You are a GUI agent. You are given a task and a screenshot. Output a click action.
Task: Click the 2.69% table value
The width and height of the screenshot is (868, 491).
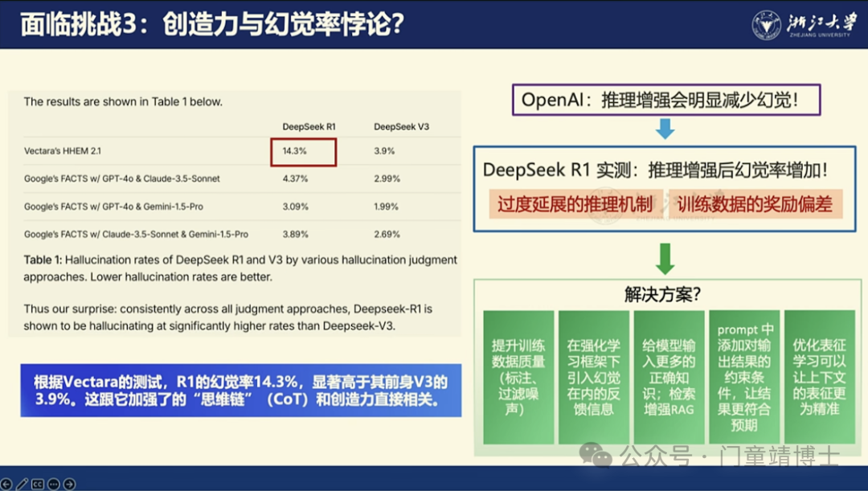tap(387, 234)
